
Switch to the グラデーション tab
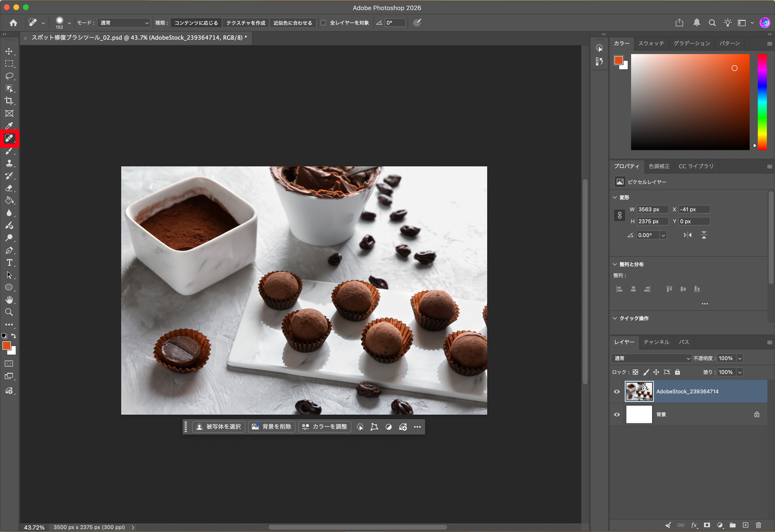click(x=692, y=43)
